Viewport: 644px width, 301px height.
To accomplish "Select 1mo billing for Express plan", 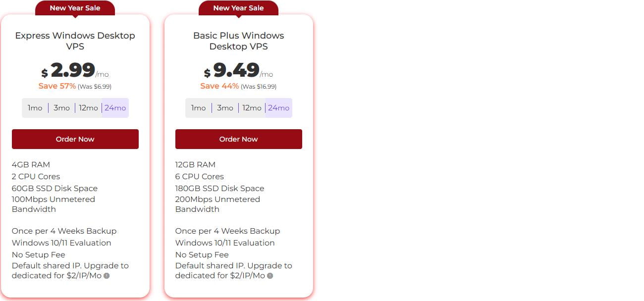I will tap(35, 108).
